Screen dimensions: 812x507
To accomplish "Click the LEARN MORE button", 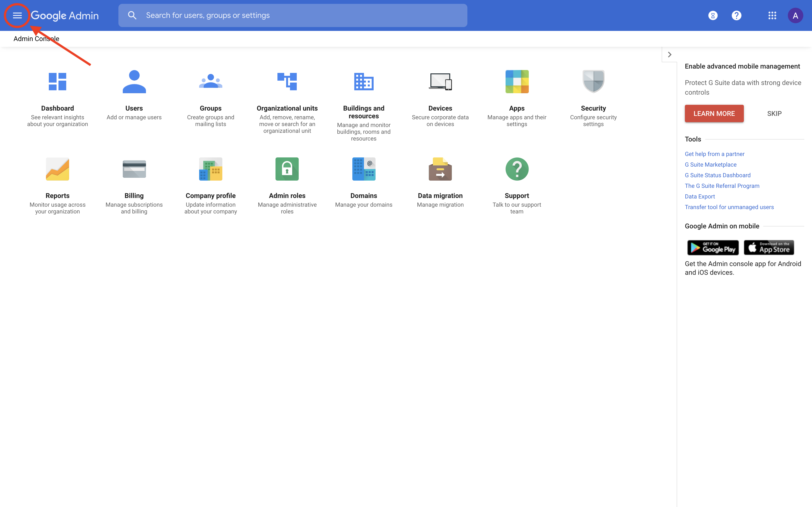I will [714, 114].
